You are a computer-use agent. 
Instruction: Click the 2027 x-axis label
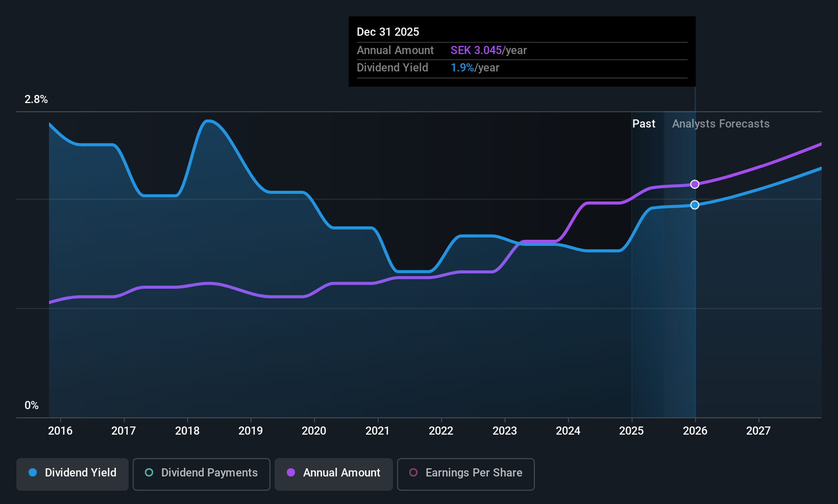(758, 431)
